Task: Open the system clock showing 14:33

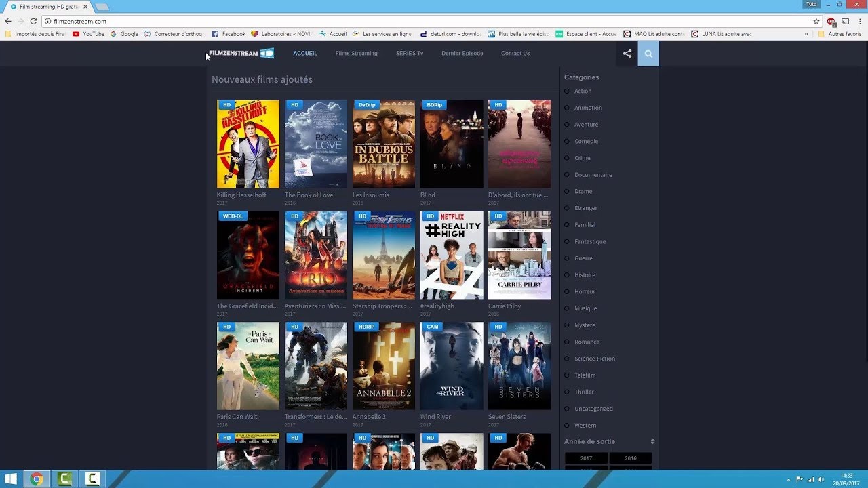Action: [846, 479]
